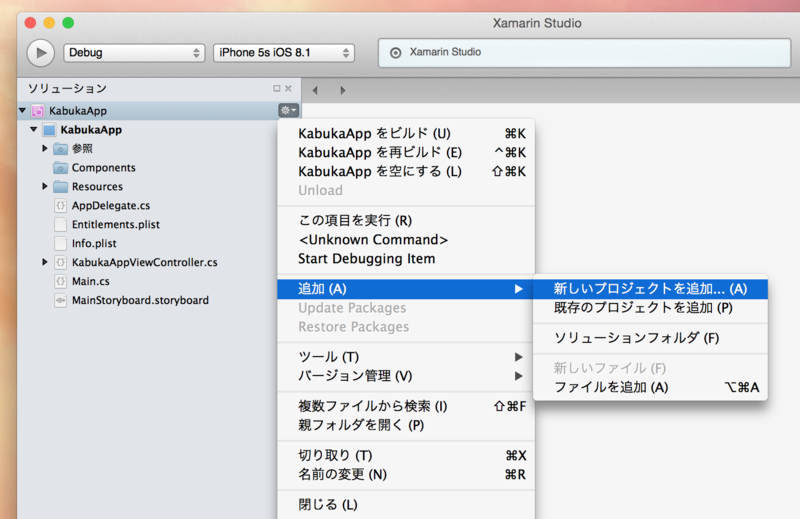The image size is (800, 519).
Task: Navigate back with left arrow button
Action: coord(315,90)
